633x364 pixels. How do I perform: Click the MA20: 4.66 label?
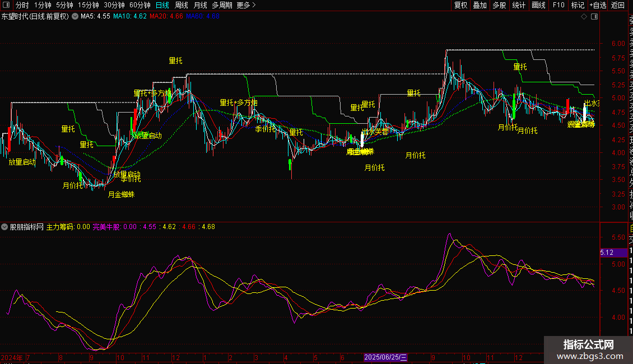pos(166,17)
